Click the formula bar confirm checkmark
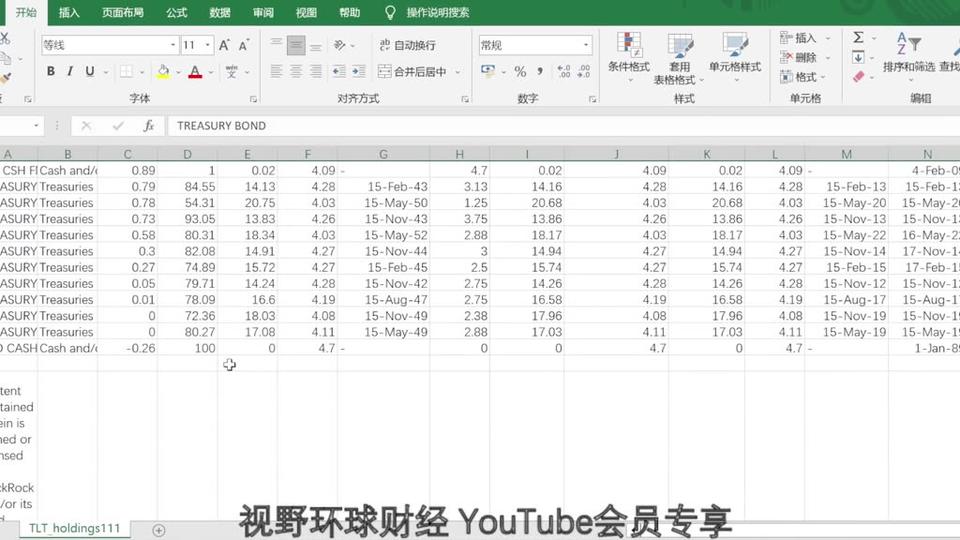 [x=118, y=126]
